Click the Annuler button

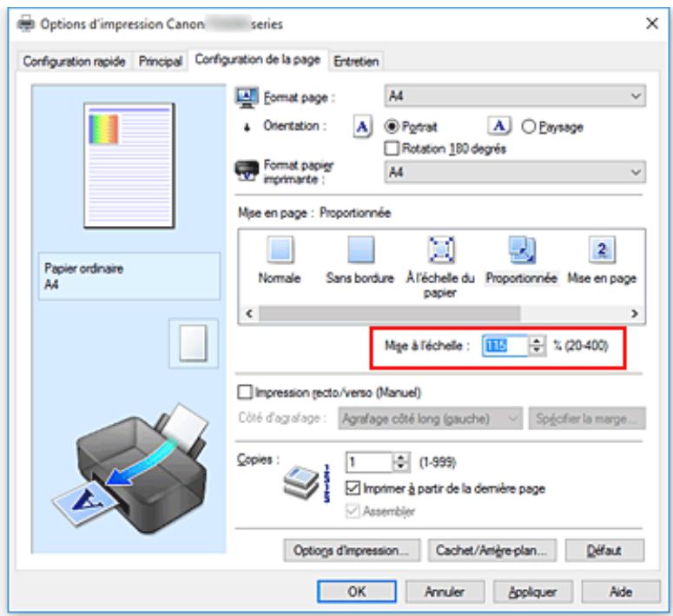click(x=445, y=592)
